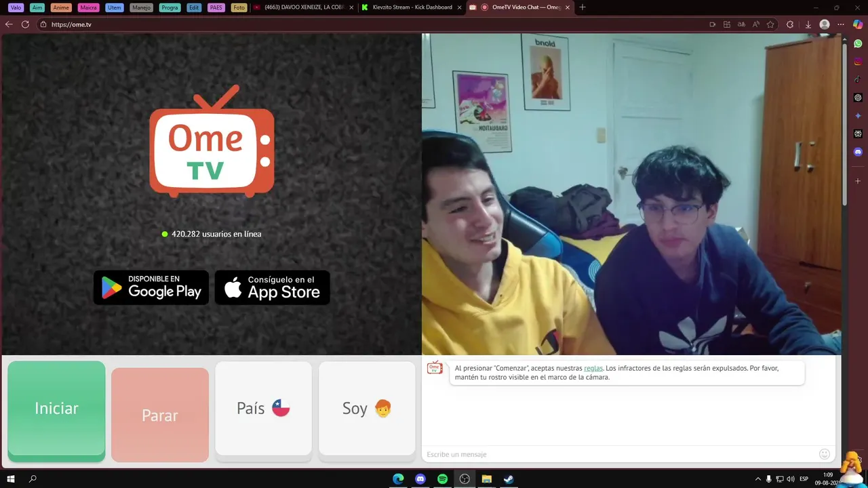Open File Explorer from the taskbar
This screenshot has height=488, width=868.
[486, 479]
